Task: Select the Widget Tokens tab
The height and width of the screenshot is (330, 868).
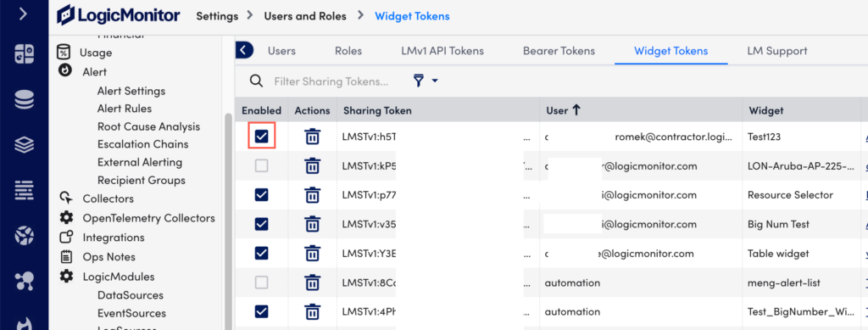Action: 671,51
